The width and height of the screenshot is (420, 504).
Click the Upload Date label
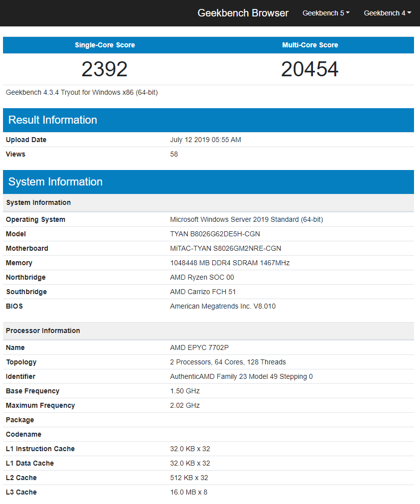pyautogui.click(x=26, y=140)
